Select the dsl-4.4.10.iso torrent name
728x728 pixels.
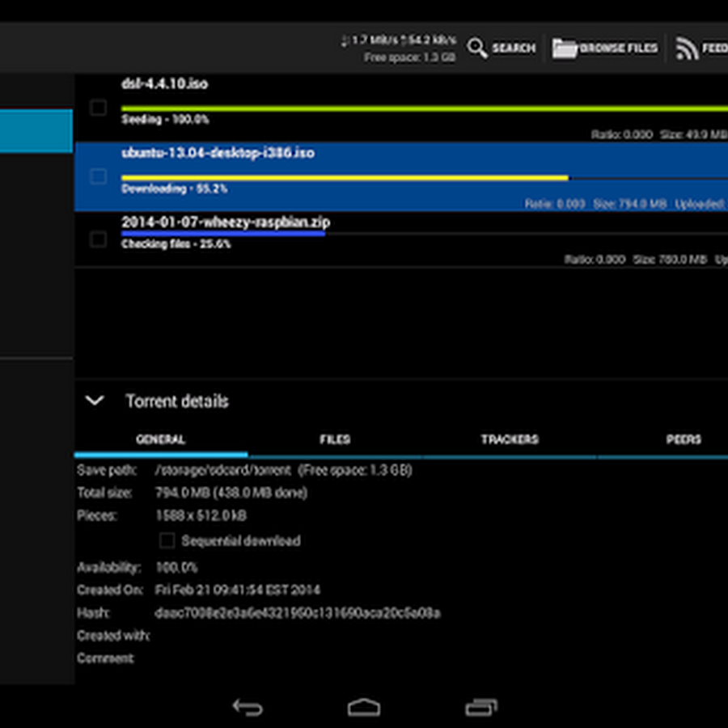164,83
